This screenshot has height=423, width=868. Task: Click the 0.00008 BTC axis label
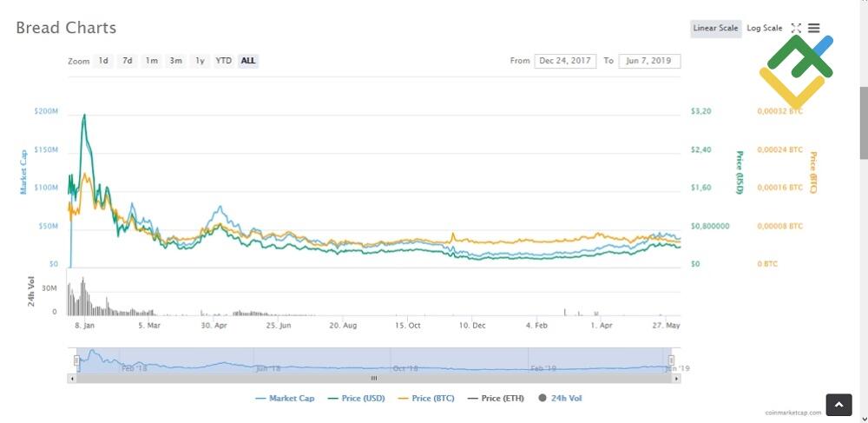pyautogui.click(x=780, y=227)
